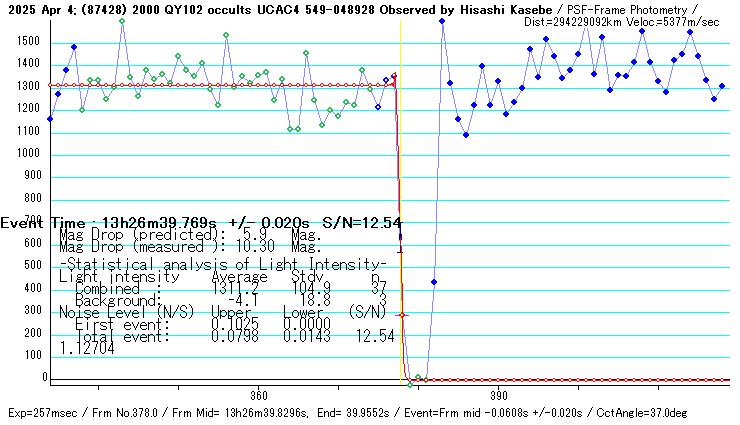Click the Exp=257msec text in bottom line
Viewport: 740px width, 425px height.
40,413
